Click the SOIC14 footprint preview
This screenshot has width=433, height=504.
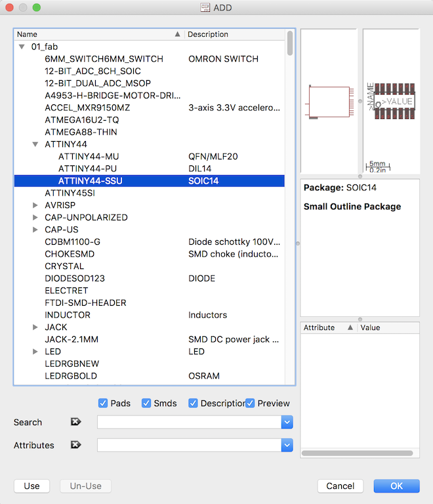point(391,101)
